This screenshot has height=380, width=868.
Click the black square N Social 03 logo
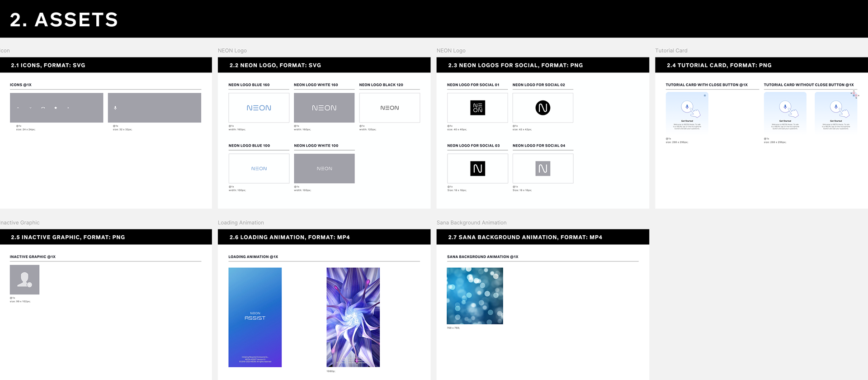tap(478, 169)
